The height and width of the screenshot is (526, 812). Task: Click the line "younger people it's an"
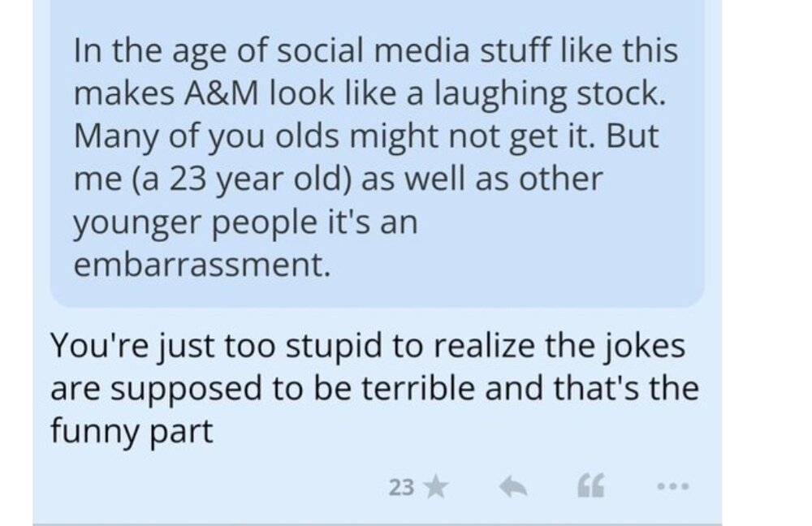click(245, 222)
